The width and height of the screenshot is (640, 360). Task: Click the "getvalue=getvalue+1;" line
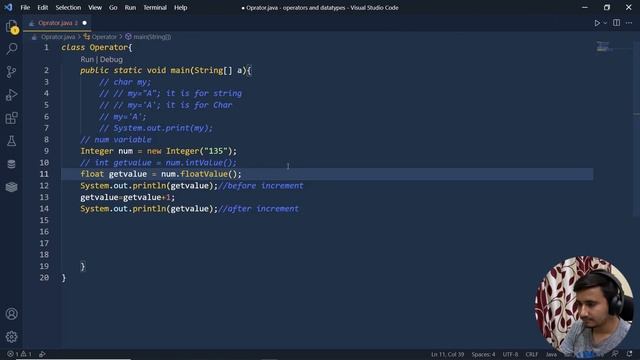(x=127, y=198)
